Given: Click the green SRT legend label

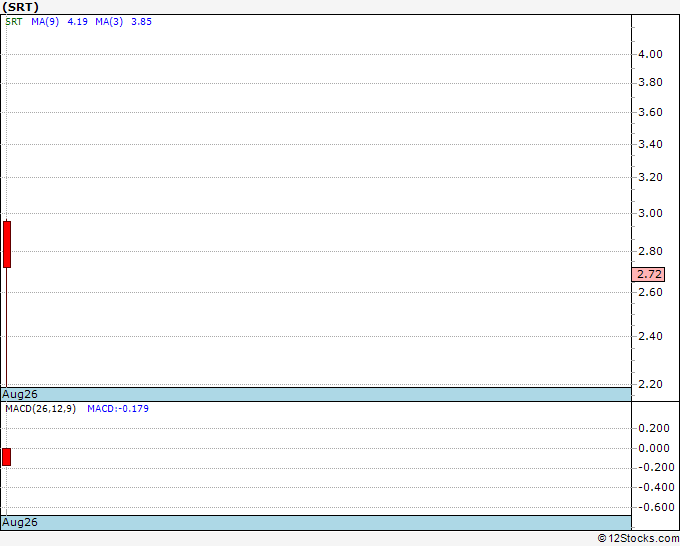Looking at the screenshot, I should pyautogui.click(x=14, y=22).
